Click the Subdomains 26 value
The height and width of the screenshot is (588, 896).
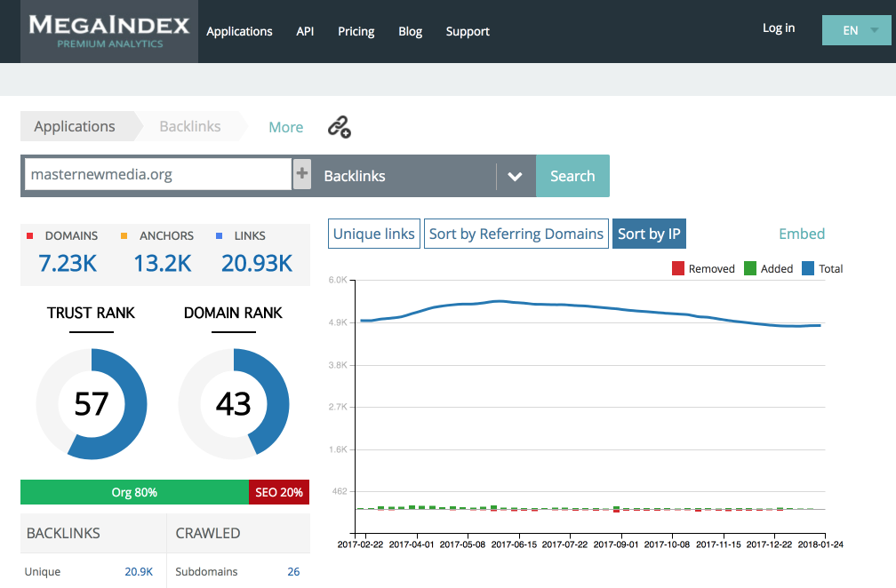click(293, 571)
